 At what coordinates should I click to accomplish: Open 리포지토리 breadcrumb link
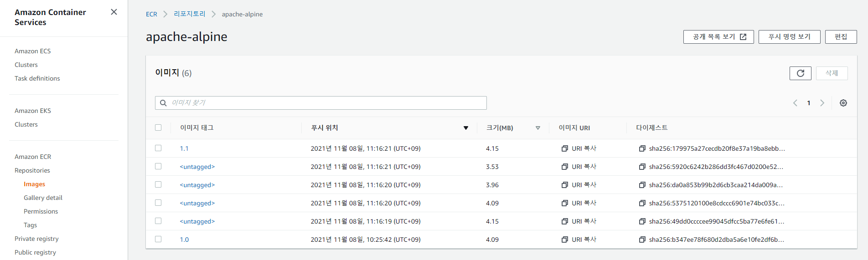190,14
